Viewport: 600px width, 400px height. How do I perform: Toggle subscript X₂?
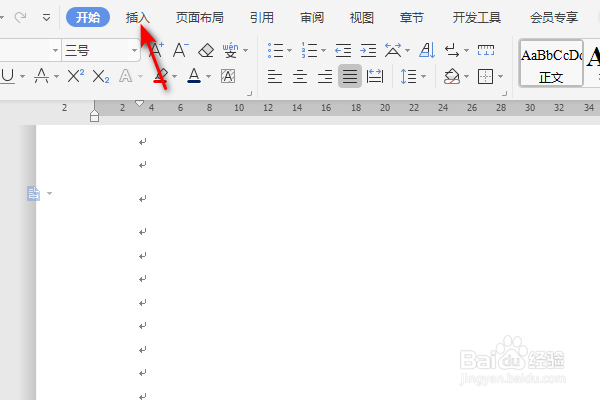pos(101,76)
